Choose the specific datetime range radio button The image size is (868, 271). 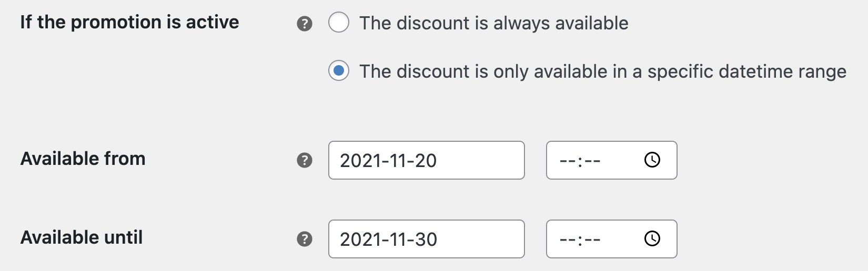[339, 70]
